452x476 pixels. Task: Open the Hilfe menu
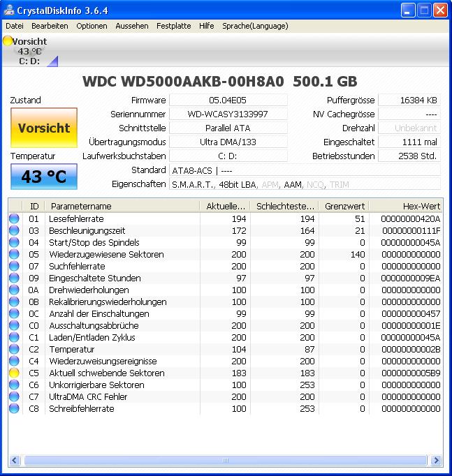207,26
